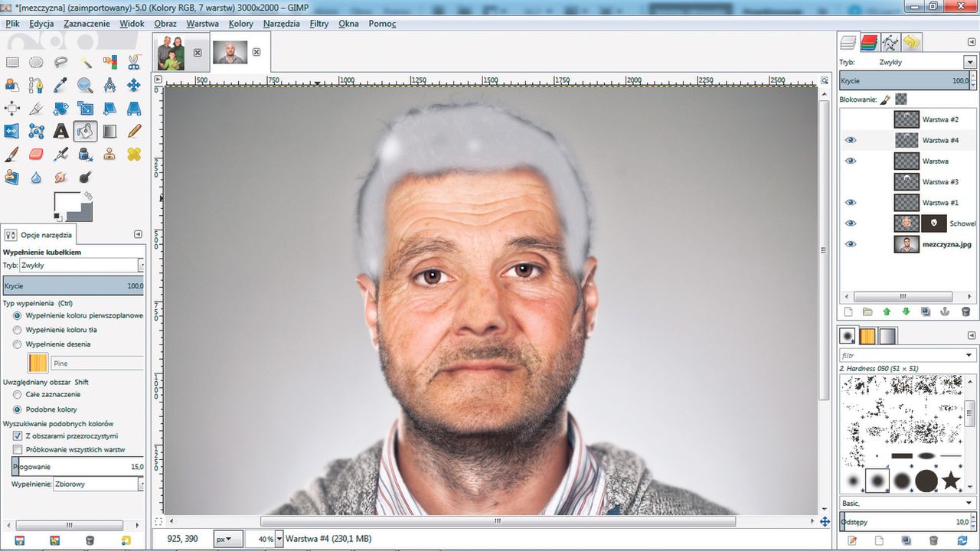Click the anchor floating layer icon
Viewport: 980px width, 551px height.
click(946, 311)
